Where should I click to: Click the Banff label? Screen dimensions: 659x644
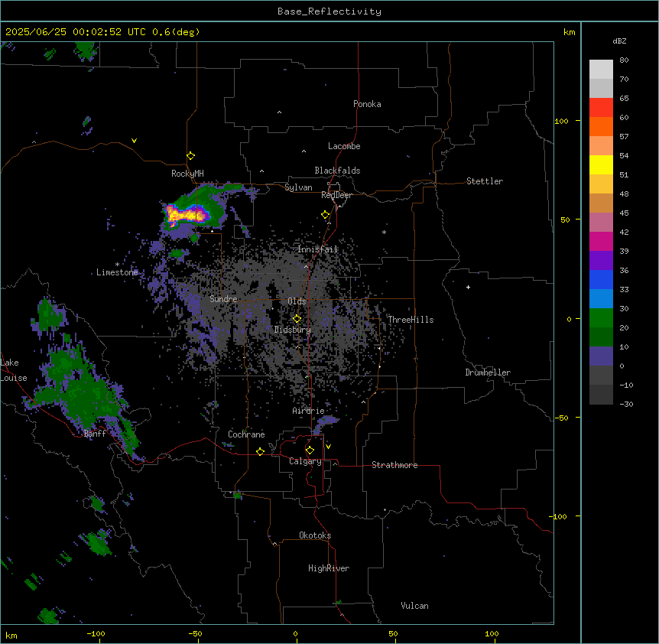(95, 434)
